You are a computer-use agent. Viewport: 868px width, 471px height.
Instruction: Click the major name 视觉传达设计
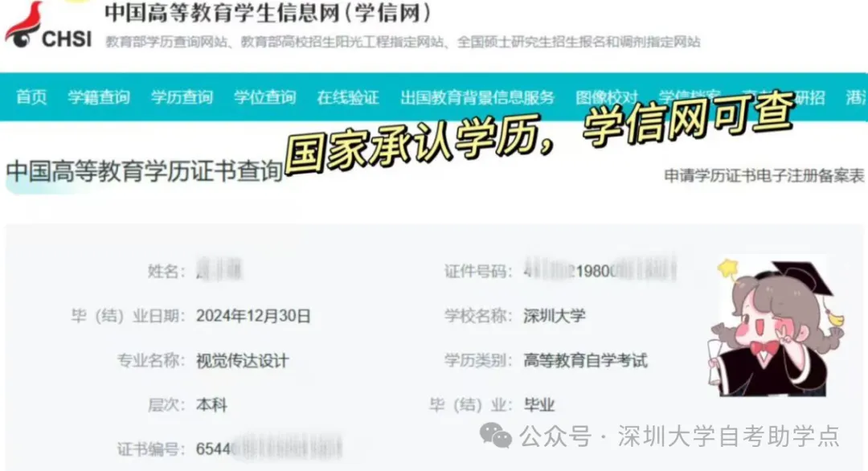pos(243,361)
